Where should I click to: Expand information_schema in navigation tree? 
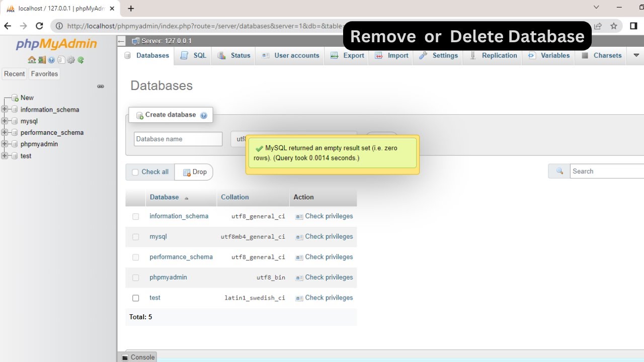tap(5, 110)
